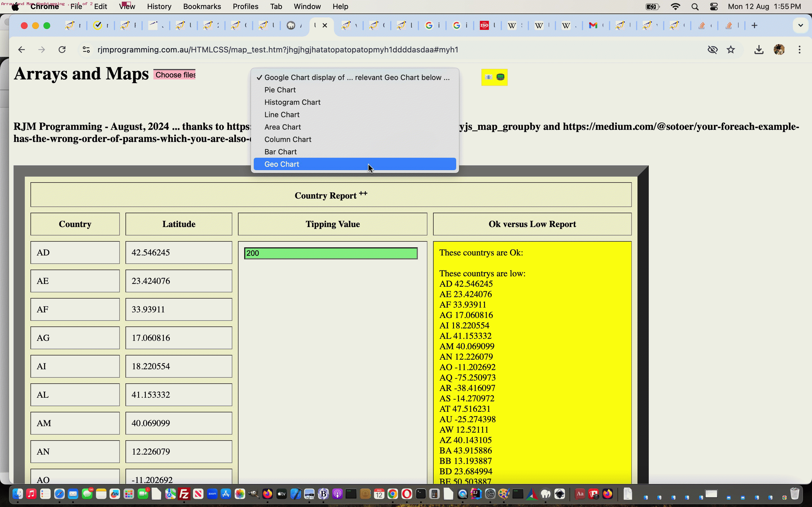Select Histogram Chart from dropdown

(x=292, y=102)
